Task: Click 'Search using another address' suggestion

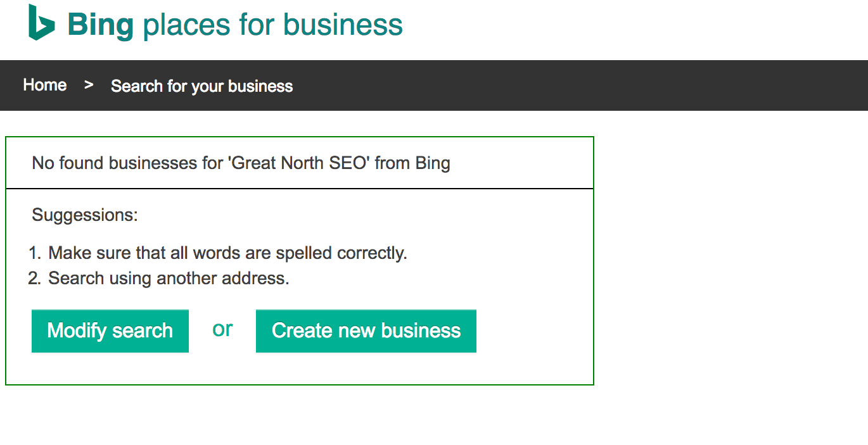Action: [169, 279]
